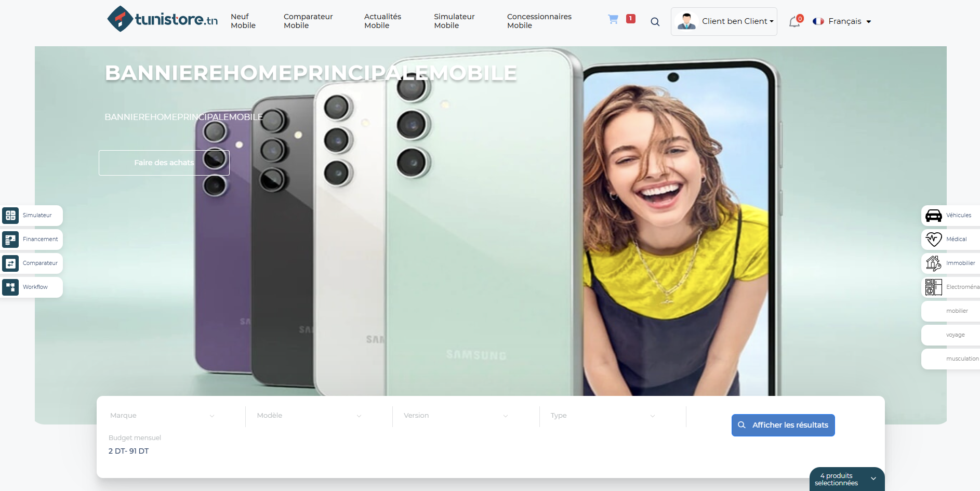Image resolution: width=980 pixels, height=491 pixels.
Task: Click the 'Faire des achats' banner button
Action: pyautogui.click(x=164, y=163)
